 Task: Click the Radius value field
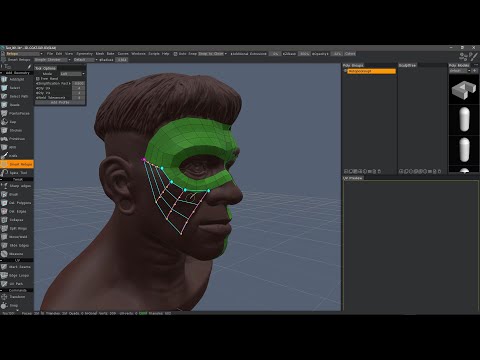point(122,60)
